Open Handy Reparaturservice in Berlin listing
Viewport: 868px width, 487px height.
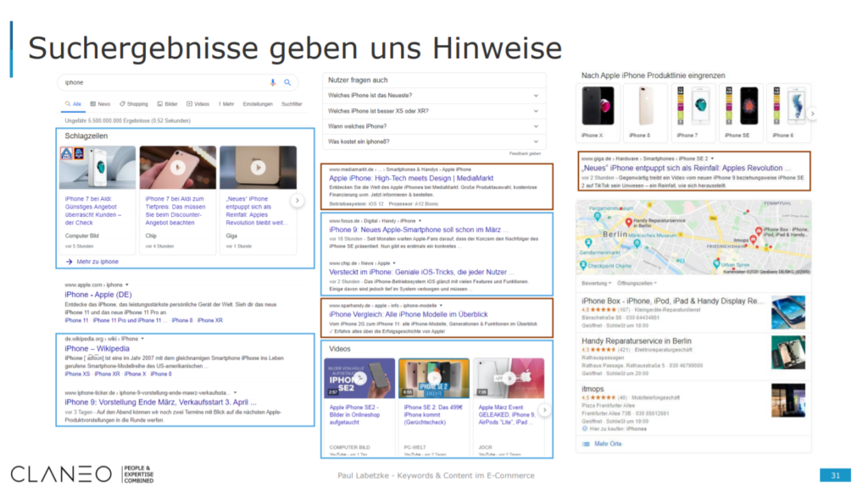coord(637,340)
